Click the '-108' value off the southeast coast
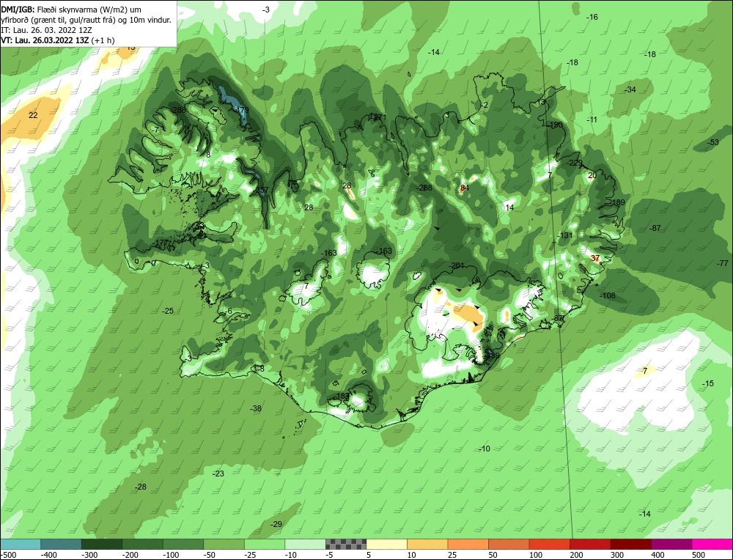 click(608, 295)
